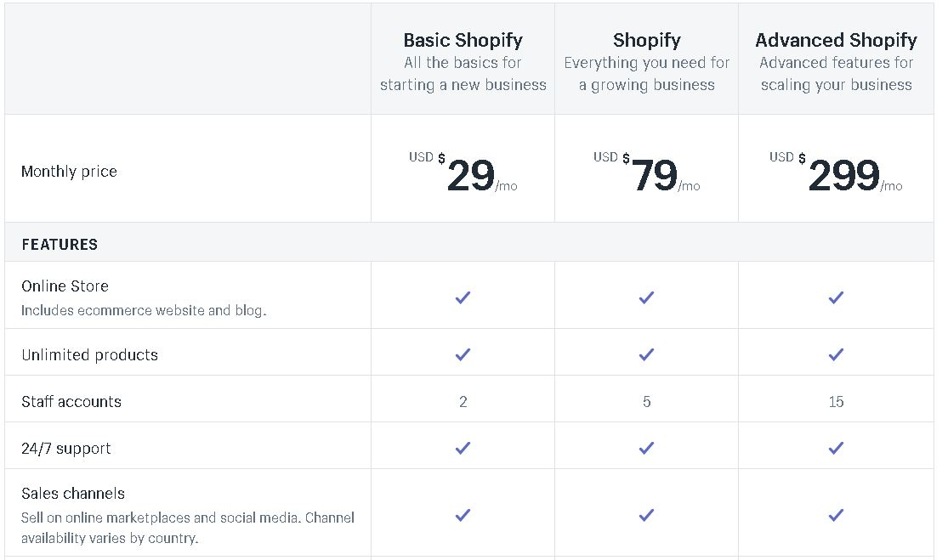Screen dimensions: 948x560
Task: Click the Sales channels feature label
Action: (73, 494)
